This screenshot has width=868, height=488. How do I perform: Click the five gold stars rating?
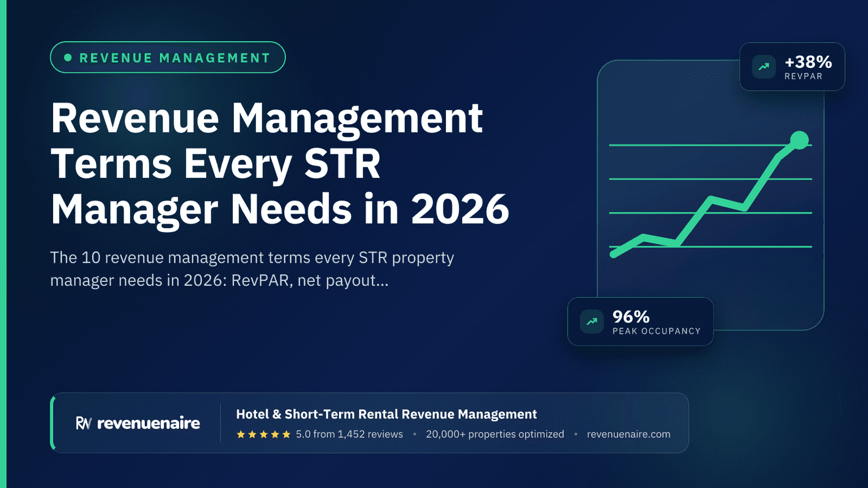tap(263, 434)
